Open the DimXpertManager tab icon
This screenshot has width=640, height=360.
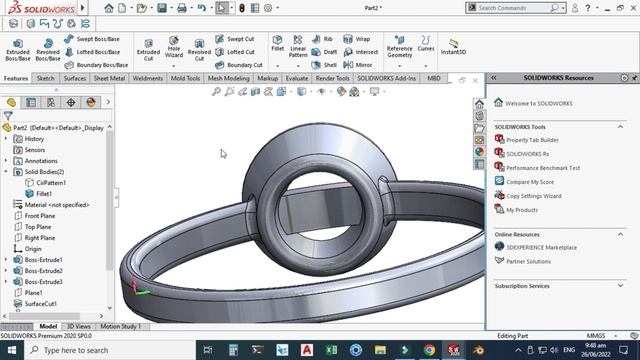tap(71, 102)
